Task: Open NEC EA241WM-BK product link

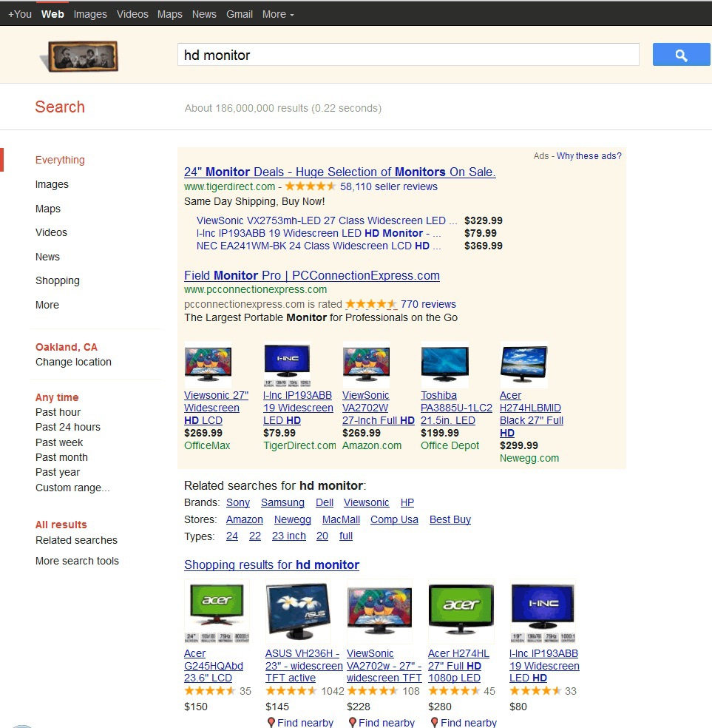Action: point(318,246)
